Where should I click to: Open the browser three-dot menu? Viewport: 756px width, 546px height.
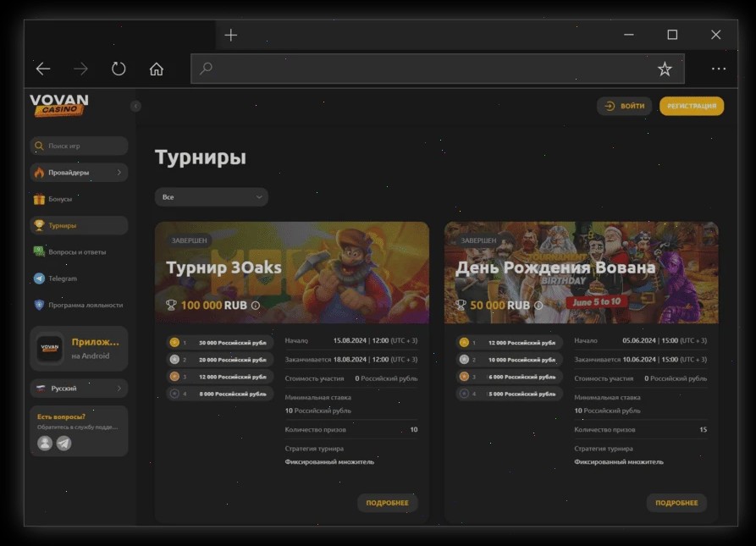point(719,69)
